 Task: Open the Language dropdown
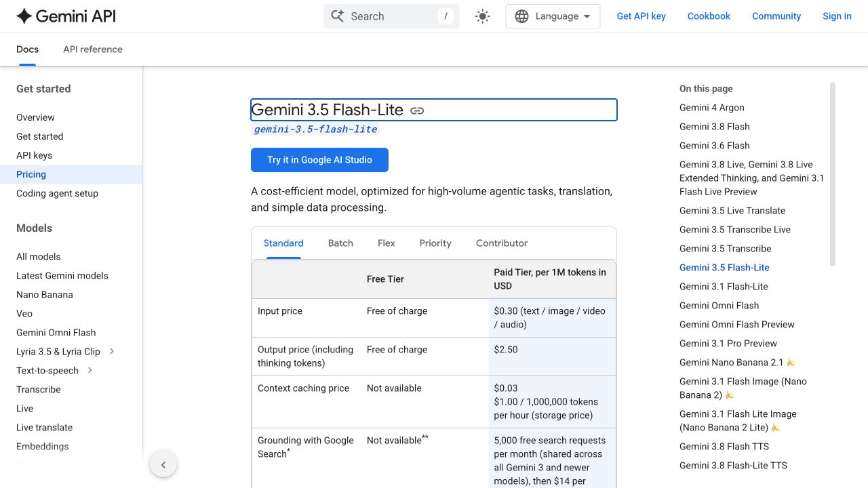tap(553, 16)
